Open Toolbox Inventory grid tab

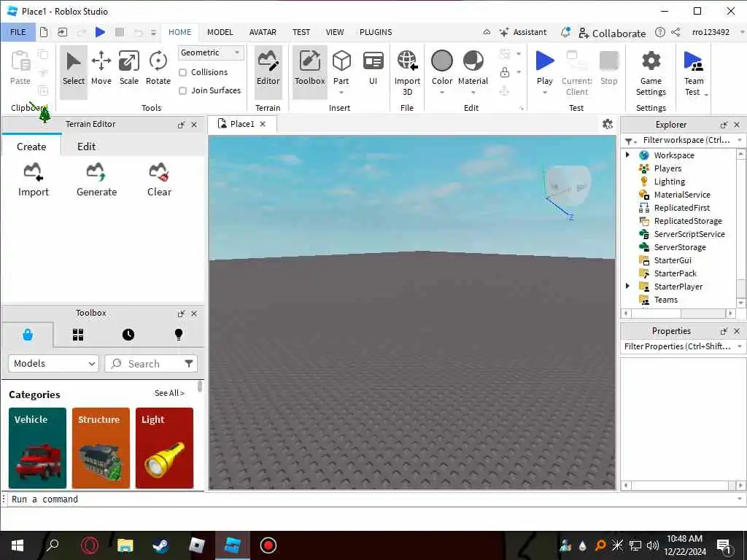tap(78, 335)
